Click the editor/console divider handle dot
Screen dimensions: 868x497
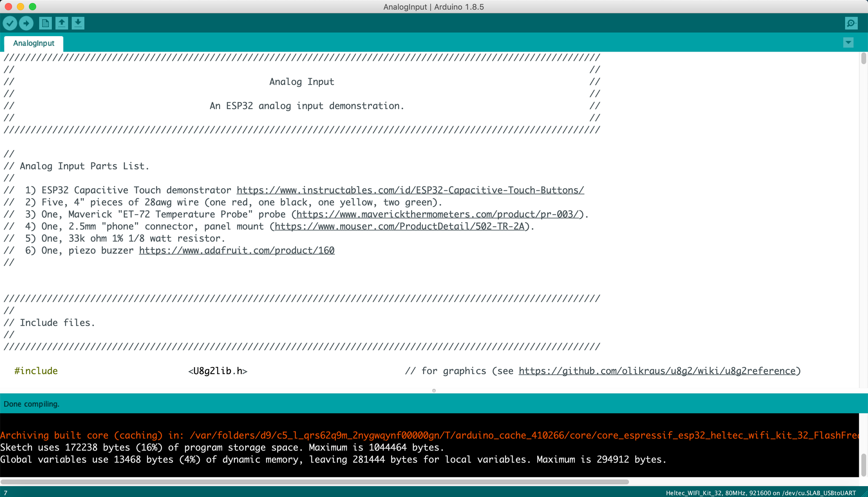click(x=434, y=390)
